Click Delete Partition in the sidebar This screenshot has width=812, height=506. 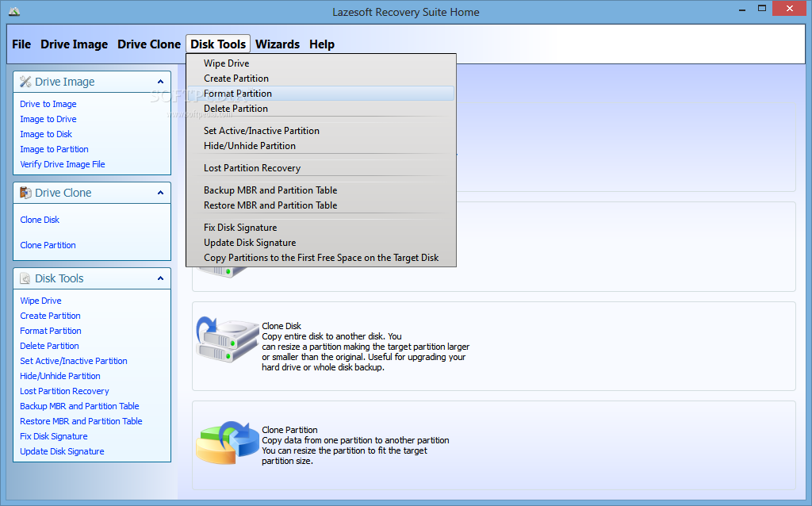tap(50, 346)
